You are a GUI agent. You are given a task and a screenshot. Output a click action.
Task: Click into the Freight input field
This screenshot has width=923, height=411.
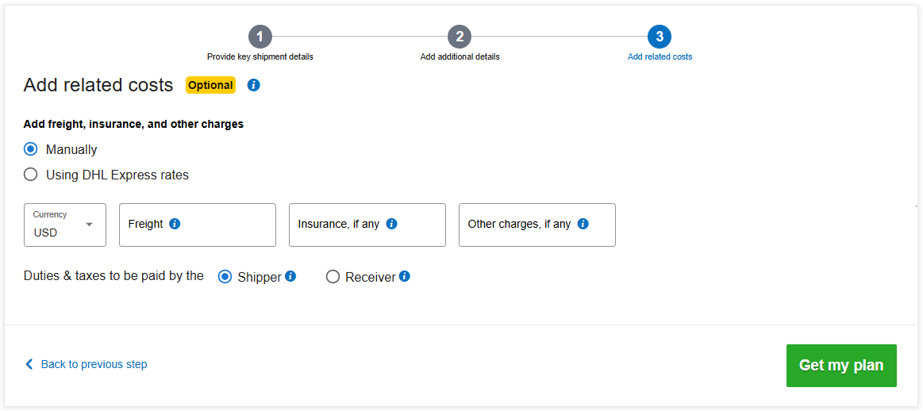point(197,225)
